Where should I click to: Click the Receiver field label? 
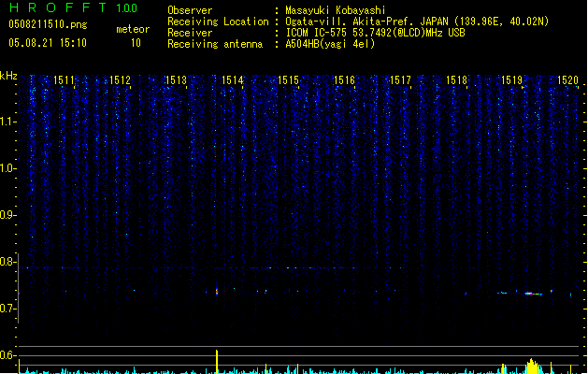(190, 33)
